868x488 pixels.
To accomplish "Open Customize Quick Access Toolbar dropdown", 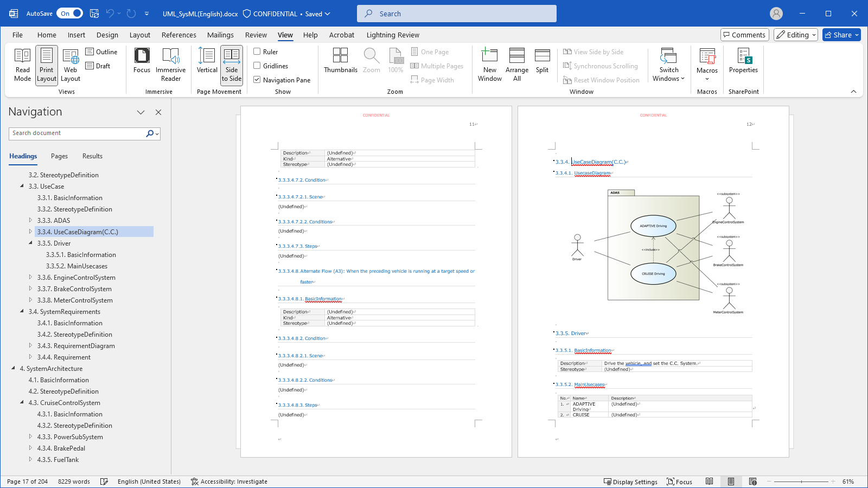I will [x=146, y=14].
